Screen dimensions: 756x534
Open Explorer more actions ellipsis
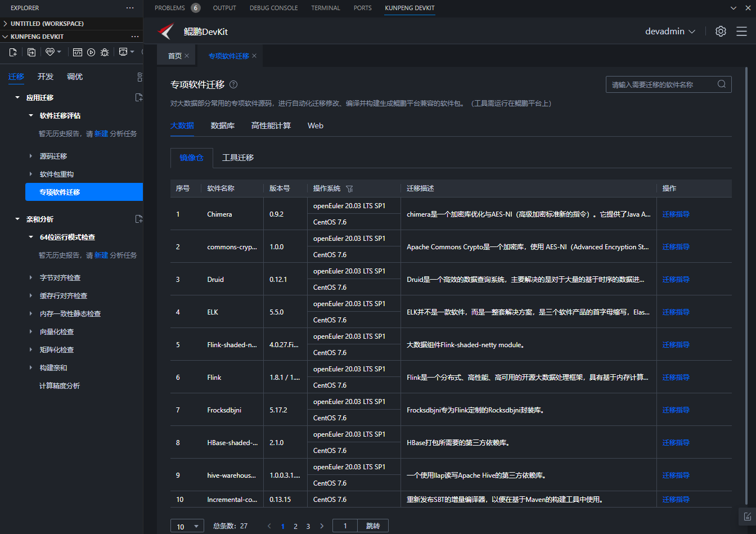pyautogui.click(x=130, y=8)
